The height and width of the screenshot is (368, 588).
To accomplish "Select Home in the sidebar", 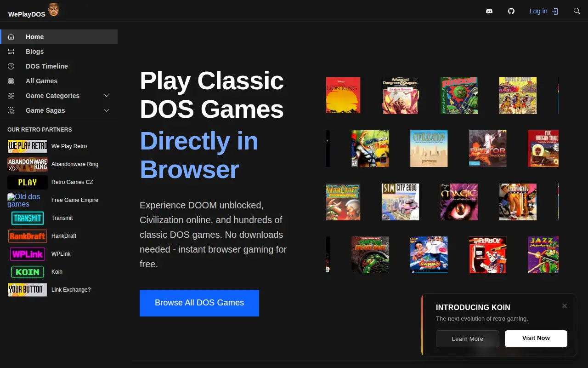I will click(59, 37).
